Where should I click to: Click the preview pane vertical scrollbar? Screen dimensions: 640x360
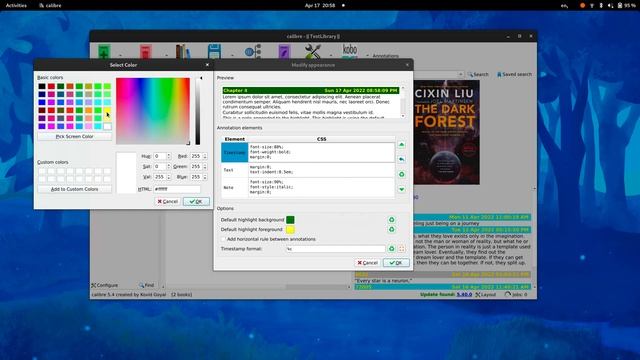coord(403,102)
